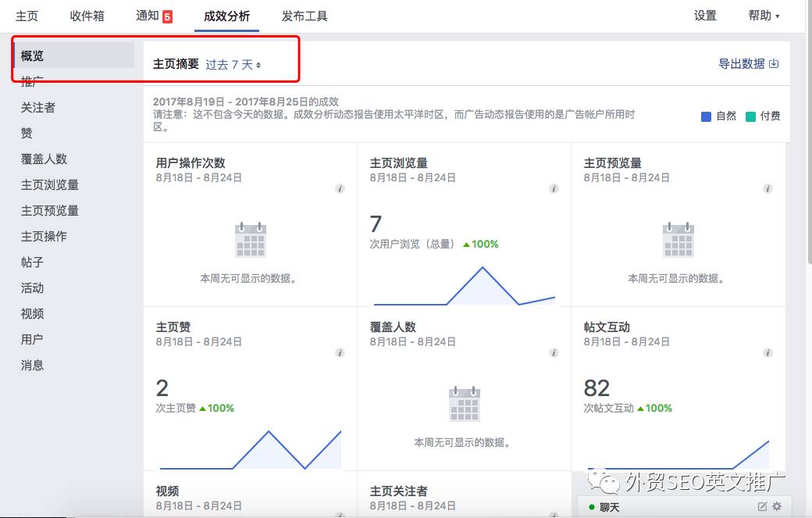Click the 主页浏览量 card title
Image resolution: width=812 pixels, height=518 pixels.
399,163
